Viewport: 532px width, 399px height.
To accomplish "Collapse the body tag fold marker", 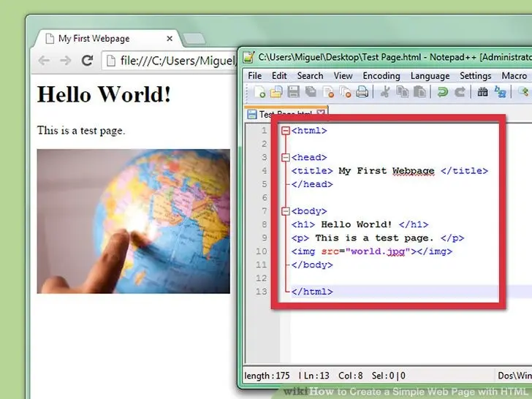I will [x=286, y=211].
